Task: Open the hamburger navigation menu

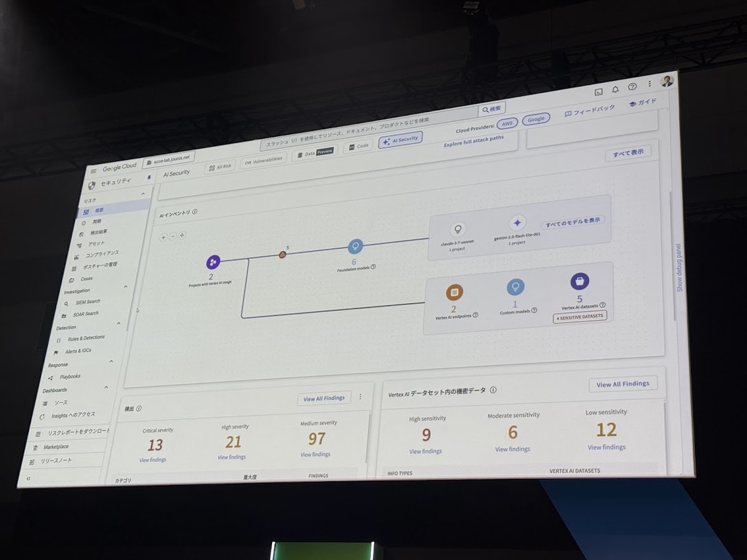Action: pyautogui.click(x=93, y=170)
